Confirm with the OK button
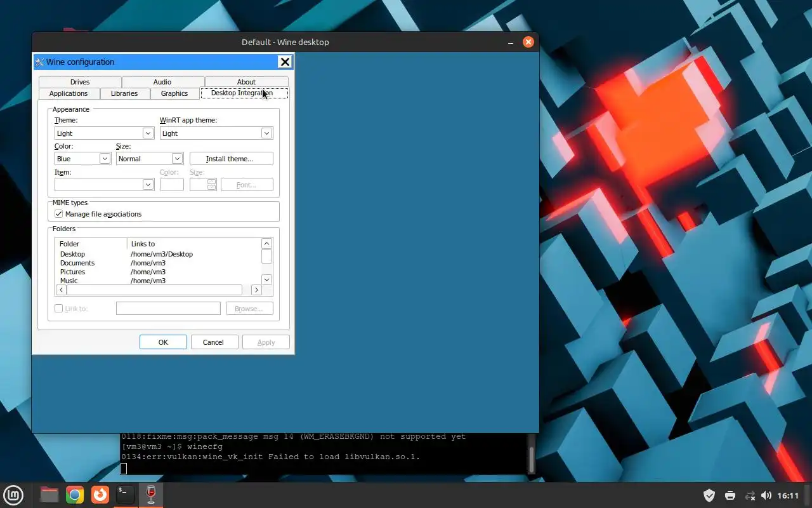The width and height of the screenshot is (812, 508). coord(163,342)
